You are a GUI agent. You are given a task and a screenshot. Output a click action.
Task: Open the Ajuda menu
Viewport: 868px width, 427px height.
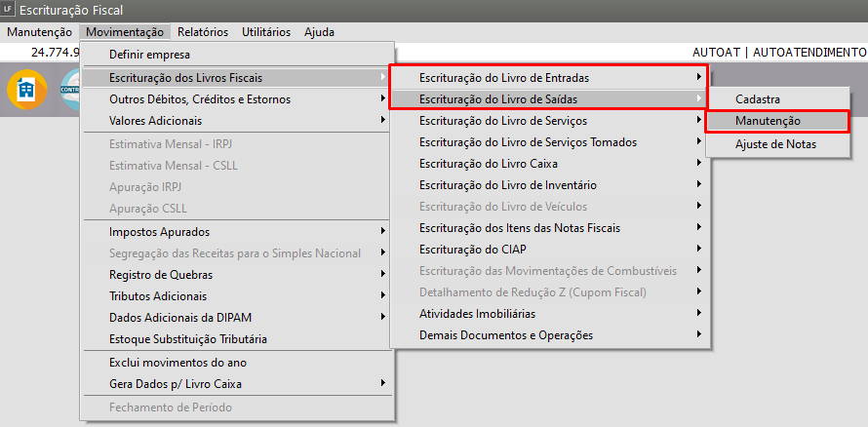coord(319,32)
